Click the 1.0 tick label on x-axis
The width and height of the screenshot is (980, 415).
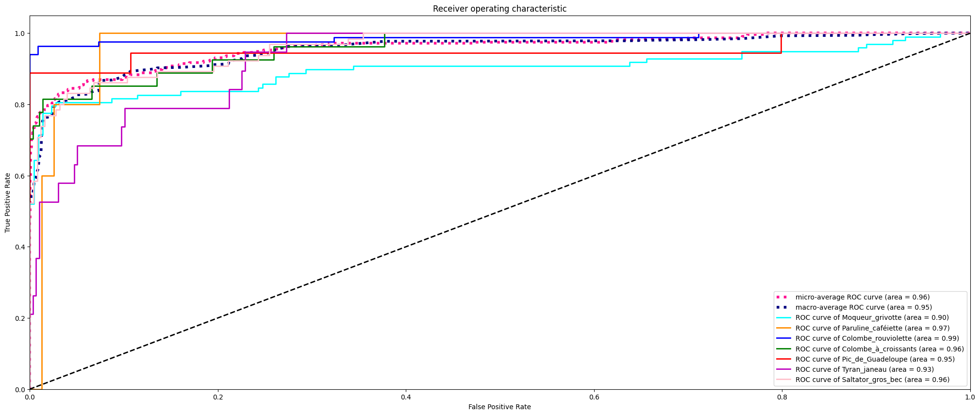[969, 398]
